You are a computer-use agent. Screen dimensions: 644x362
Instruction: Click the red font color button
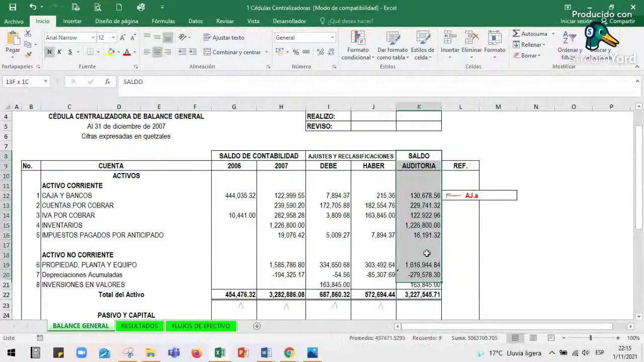point(127,52)
